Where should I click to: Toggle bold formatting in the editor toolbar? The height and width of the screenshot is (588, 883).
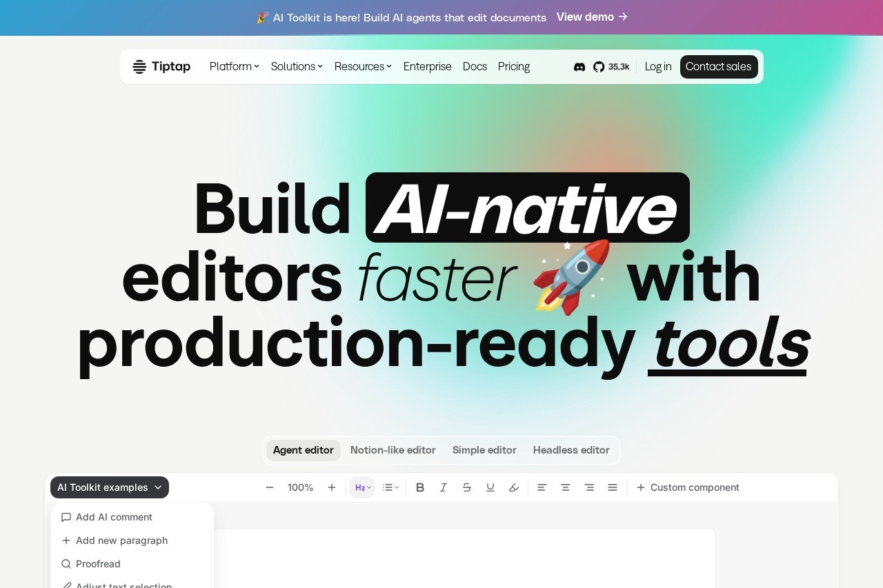pos(420,487)
